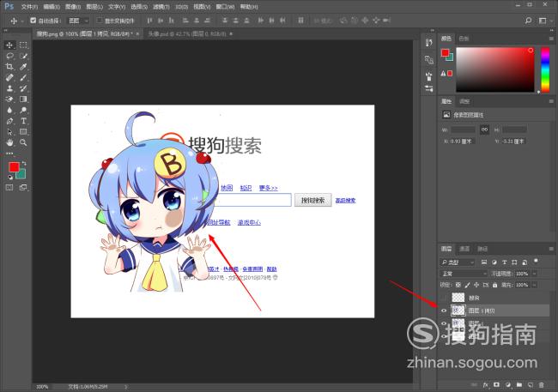Viewport: 558px width, 392px height.
Task: Lock all with padlock icon
Action: pos(494,285)
